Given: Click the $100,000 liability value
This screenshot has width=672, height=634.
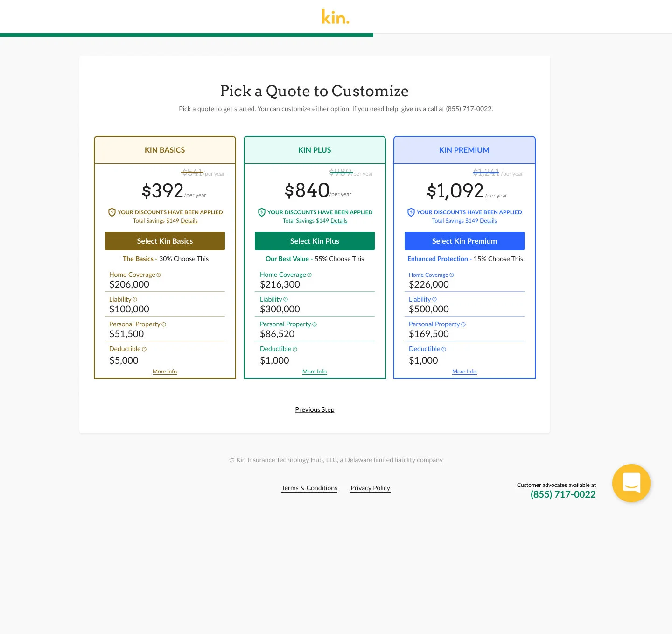Looking at the screenshot, I should pos(129,309).
